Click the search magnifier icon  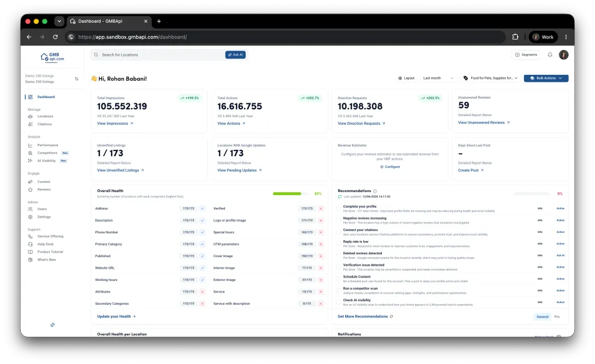coord(96,55)
